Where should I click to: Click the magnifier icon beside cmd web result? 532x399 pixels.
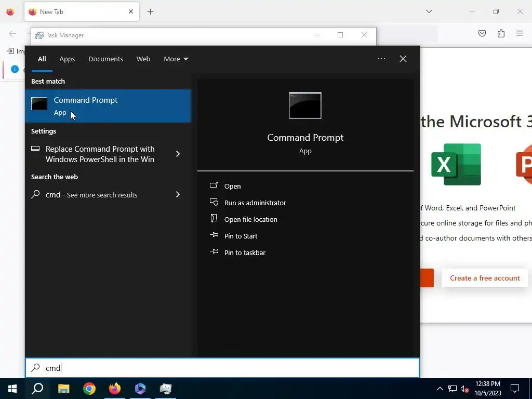click(x=36, y=194)
